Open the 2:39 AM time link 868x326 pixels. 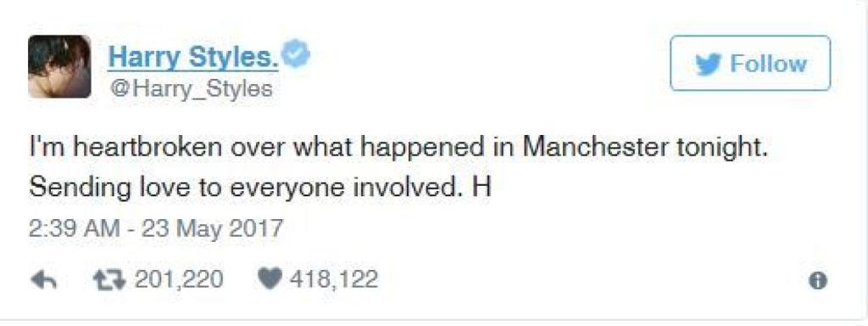point(74,228)
